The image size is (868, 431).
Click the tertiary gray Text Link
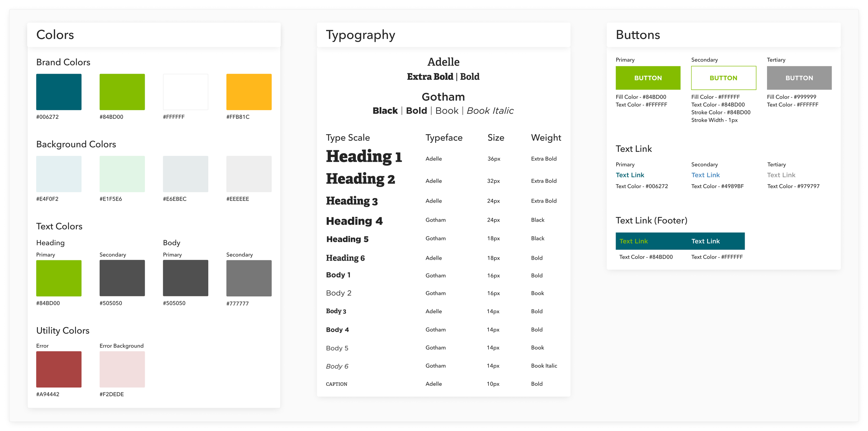(x=781, y=175)
